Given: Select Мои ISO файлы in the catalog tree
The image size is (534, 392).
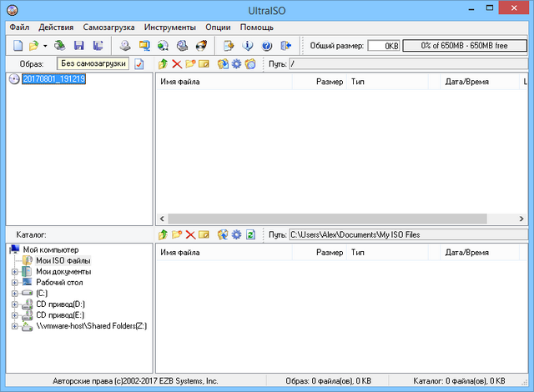Looking at the screenshot, I should click(63, 260).
